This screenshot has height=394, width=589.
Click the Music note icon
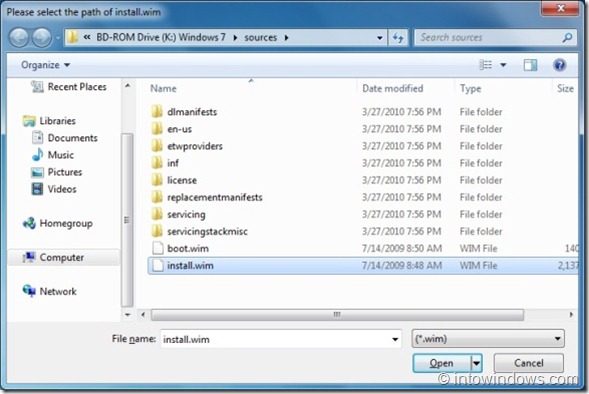(37, 154)
